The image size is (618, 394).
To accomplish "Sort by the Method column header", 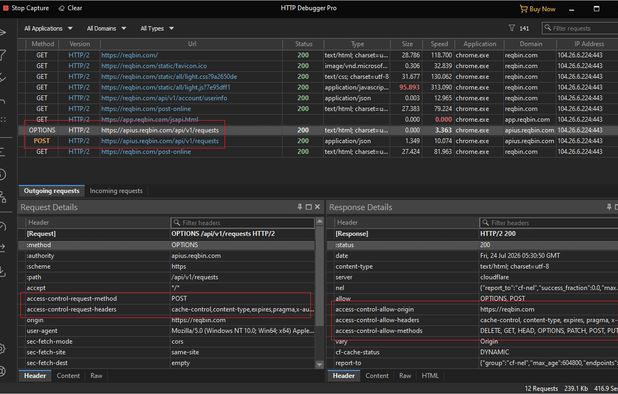I will tap(43, 44).
